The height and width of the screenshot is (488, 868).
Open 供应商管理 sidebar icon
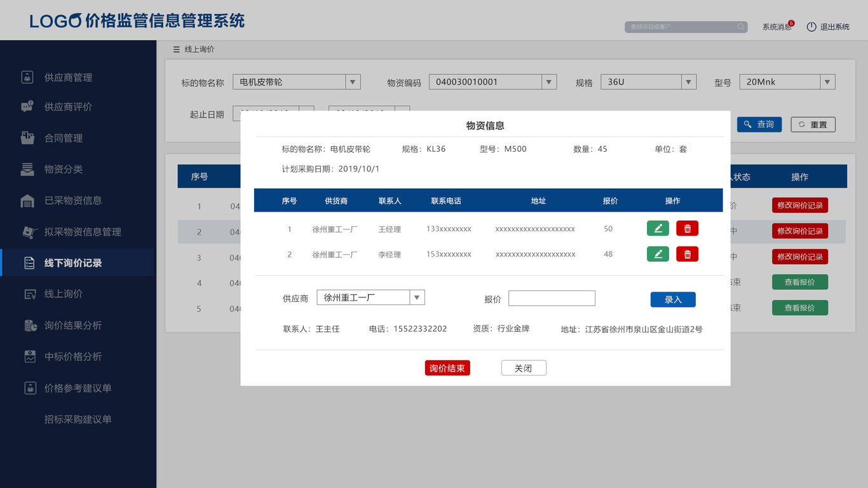[x=27, y=77]
